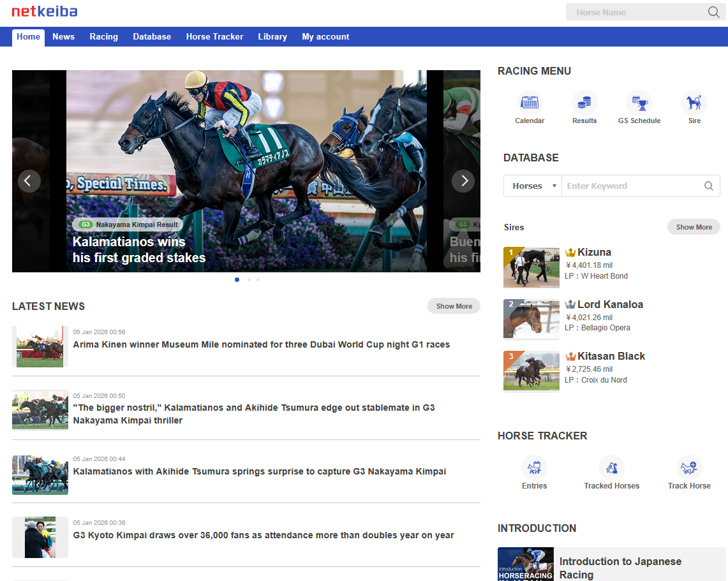Viewport: 728px width, 581px height.
Task: Go to previous carousel slide arrow
Action: pyautogui.click(x=29, y=181)
